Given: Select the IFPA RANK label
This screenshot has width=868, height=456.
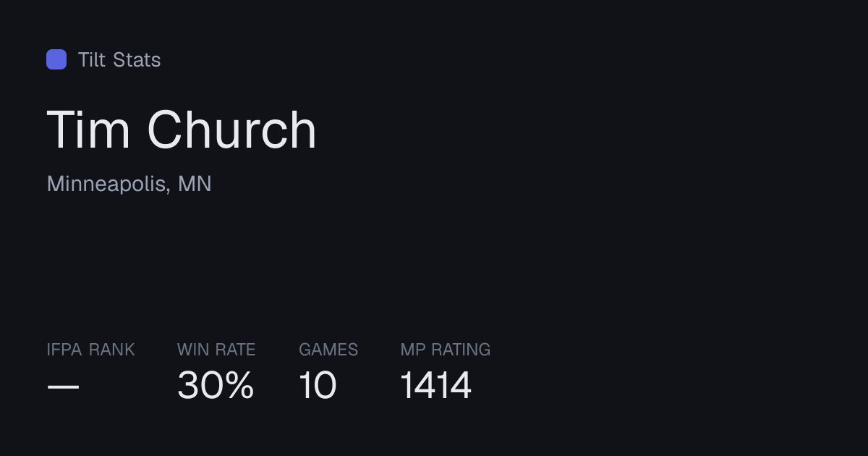Looking at the screenshot, I should (90, 350).
